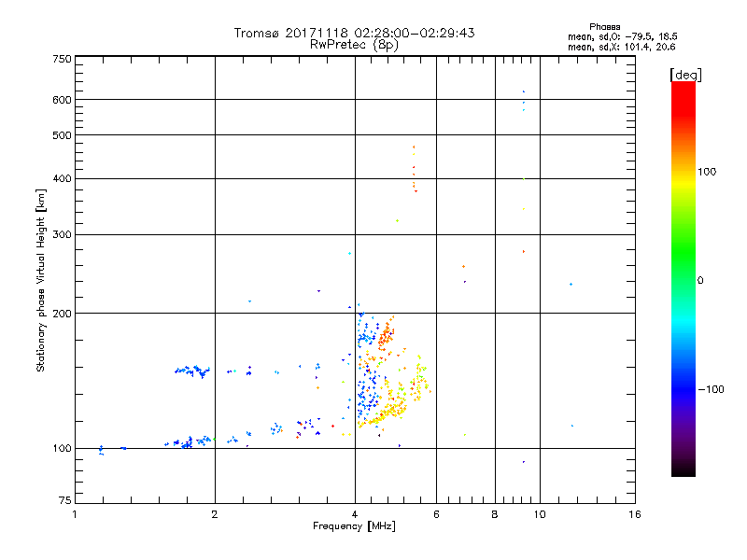Click the x-axis tick label '10'
Image resolution: width=747 pixels, height=560 pixels.
[540, 514]
